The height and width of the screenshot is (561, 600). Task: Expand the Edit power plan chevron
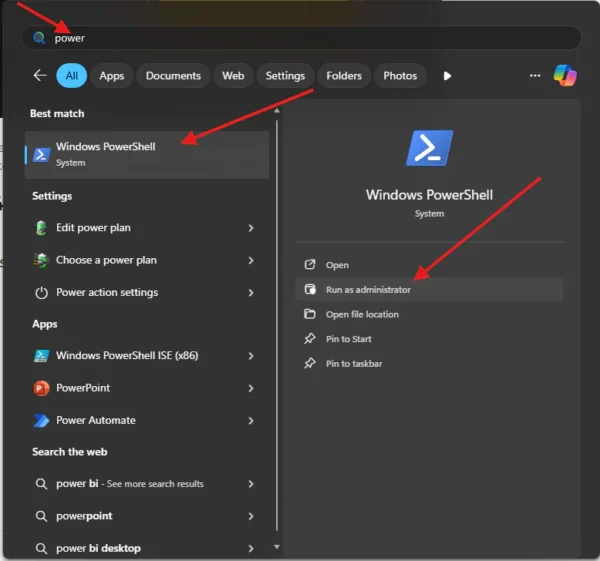(251, 228)
